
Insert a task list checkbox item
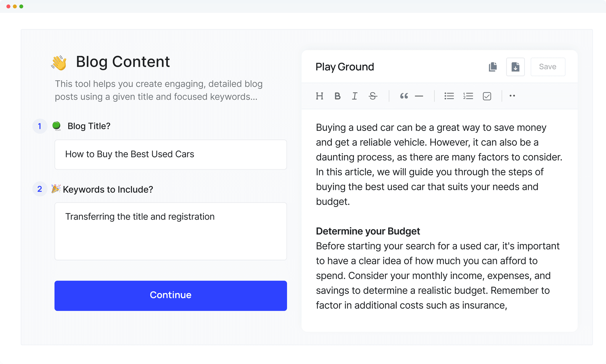click(487, 96)
